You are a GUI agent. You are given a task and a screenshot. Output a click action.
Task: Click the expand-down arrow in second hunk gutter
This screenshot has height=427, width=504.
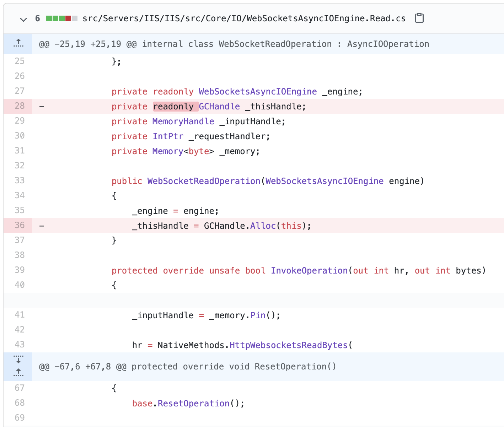tap(18, 361)
